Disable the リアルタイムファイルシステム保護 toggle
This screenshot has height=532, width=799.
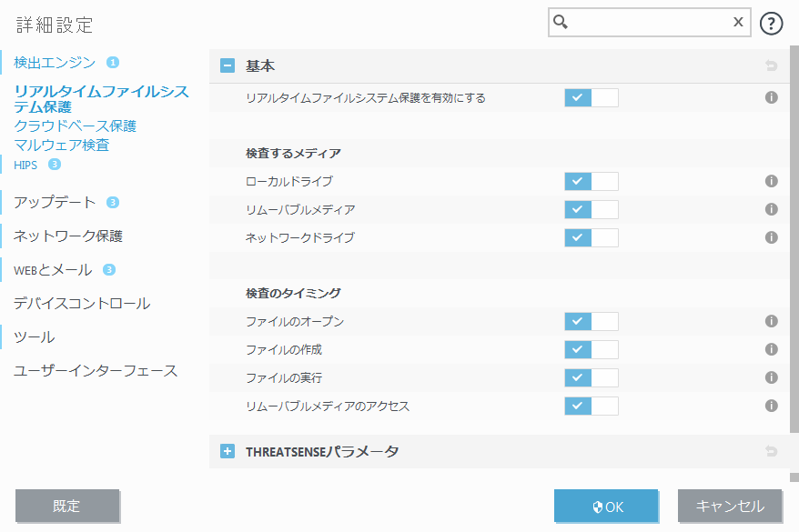point(591,96)
